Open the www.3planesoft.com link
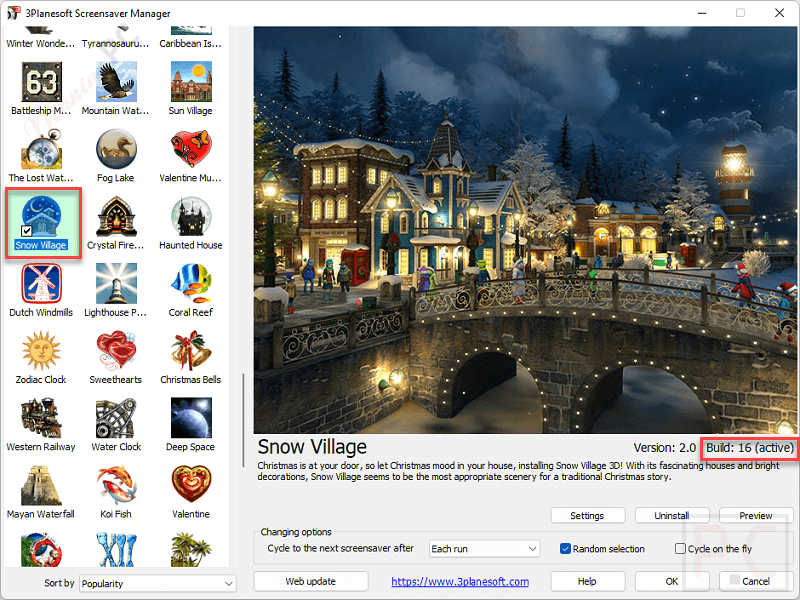The image size is (800, 600). [x=460, y=581]
